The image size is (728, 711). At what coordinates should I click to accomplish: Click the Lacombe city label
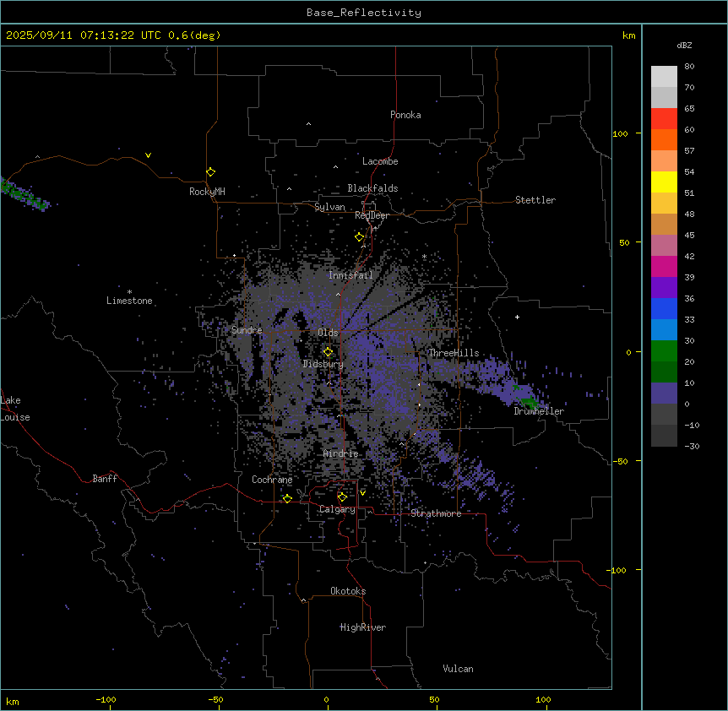coord(380,161)
